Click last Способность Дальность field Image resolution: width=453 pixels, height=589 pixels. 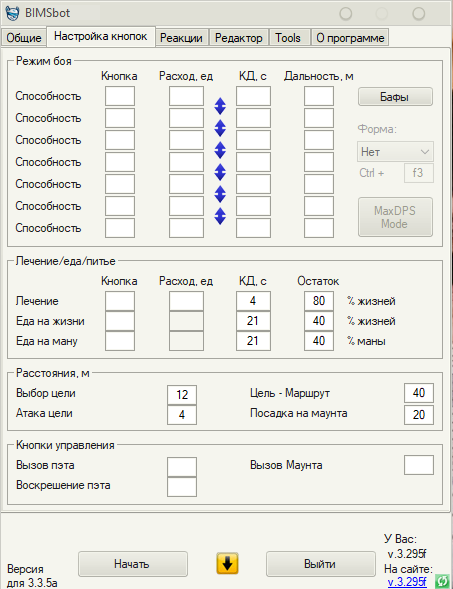coord(319,228)
